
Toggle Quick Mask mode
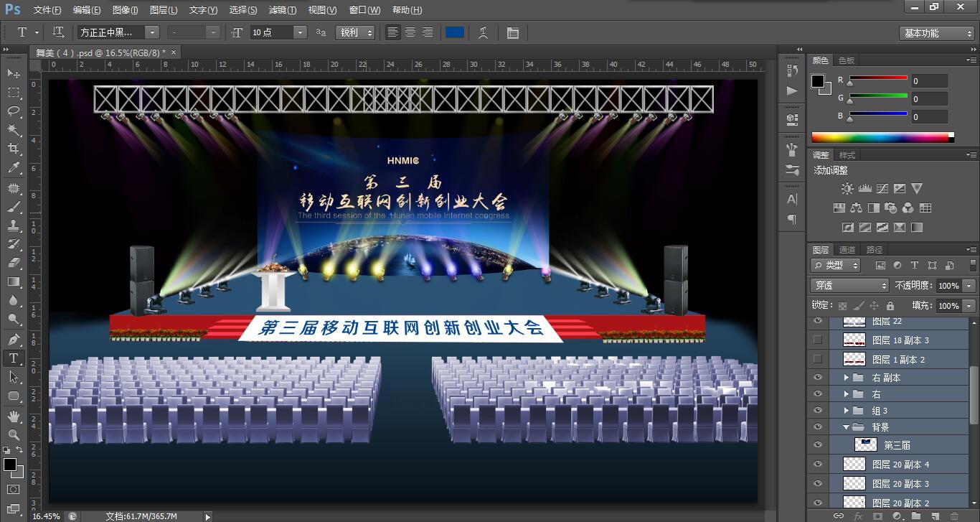[13, 489]
